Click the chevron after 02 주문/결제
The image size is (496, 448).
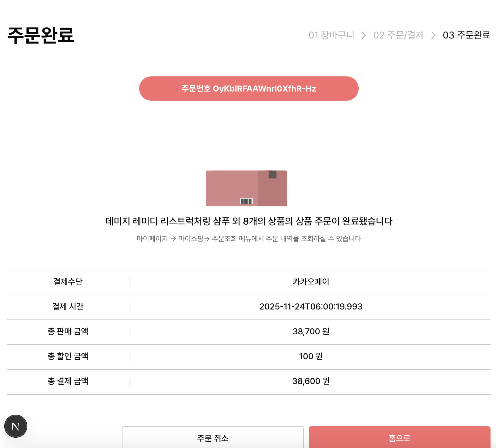434,35
